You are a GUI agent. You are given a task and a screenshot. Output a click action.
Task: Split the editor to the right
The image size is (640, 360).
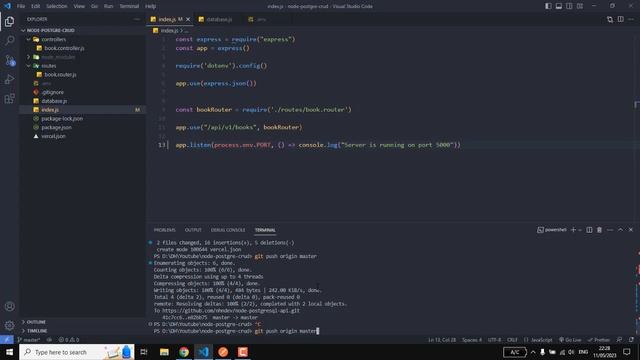[620, 19]
